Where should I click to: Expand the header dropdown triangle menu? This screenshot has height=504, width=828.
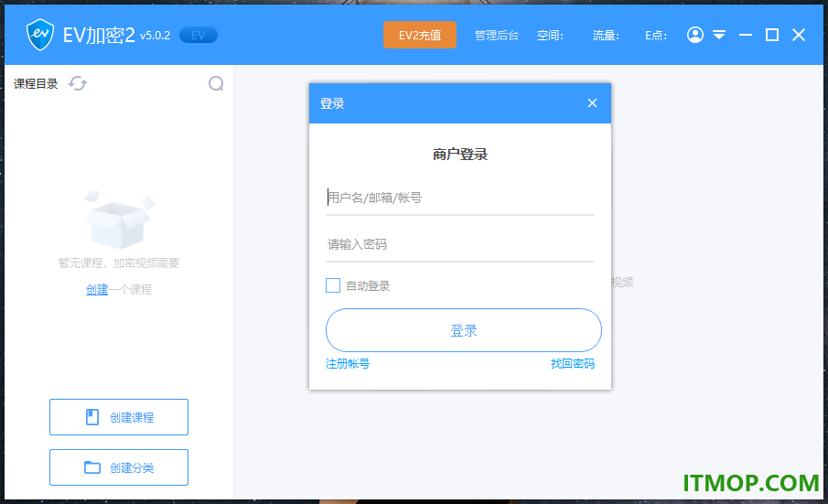pos(719,35)
